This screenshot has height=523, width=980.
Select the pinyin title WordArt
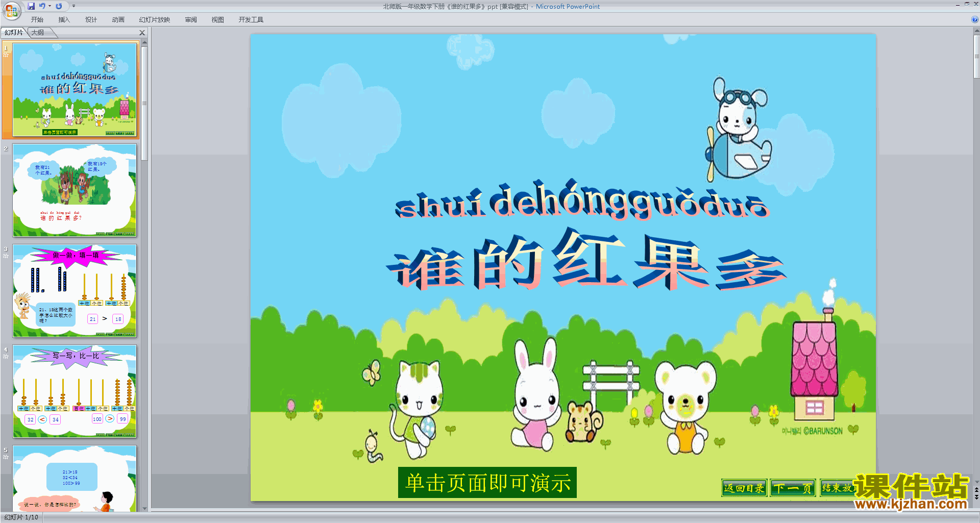581,200
